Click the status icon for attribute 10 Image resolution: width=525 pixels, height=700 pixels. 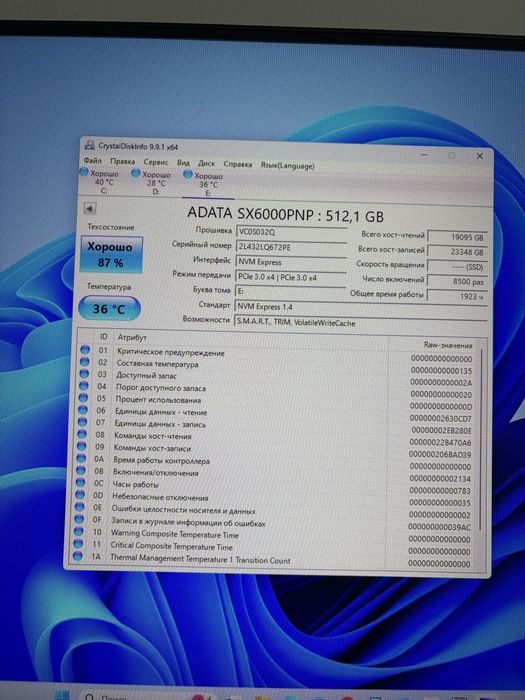(x=78, y=531)
